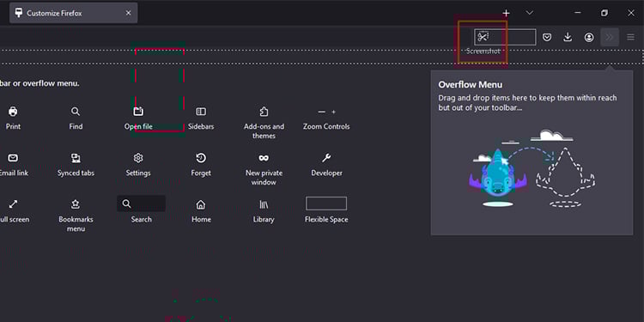The height and width of the screenshot is (322, 644).
Task: Select the Flexible Space widget
Action: pyautogui.click(x=326, y=204)
